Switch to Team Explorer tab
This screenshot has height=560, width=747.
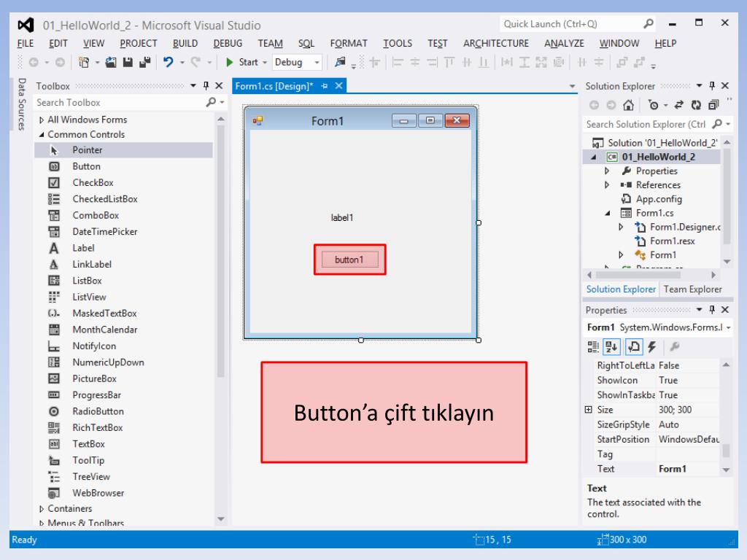[692, 289]
